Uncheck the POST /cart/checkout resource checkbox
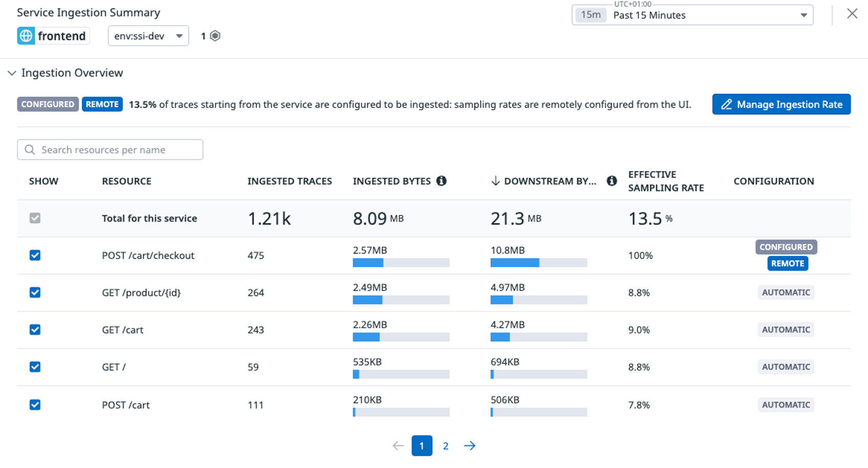The image size is (868, 468). pyautogui.click(x=35, y=255)
